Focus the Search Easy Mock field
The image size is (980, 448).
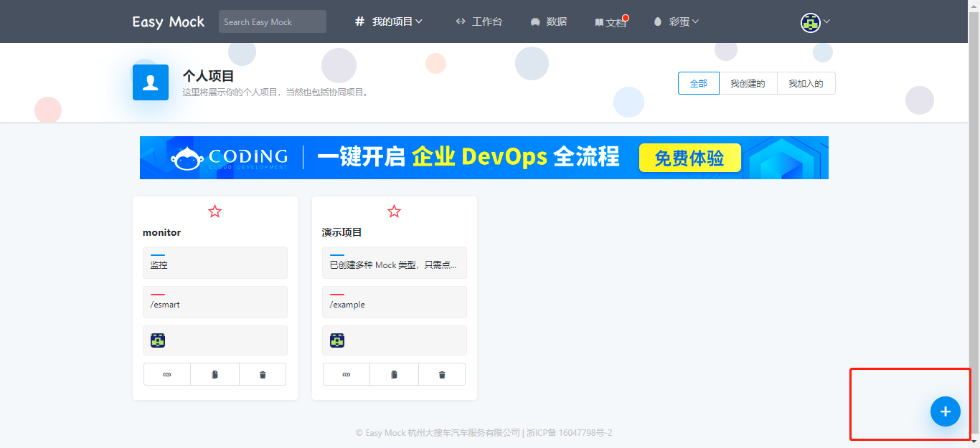coord(273,22)
